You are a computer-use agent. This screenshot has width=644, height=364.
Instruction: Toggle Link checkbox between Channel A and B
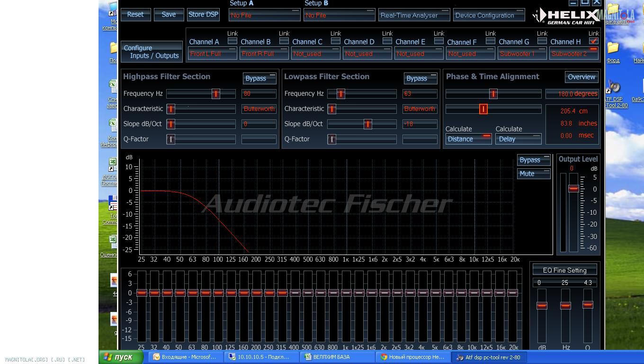pos(233,41)
